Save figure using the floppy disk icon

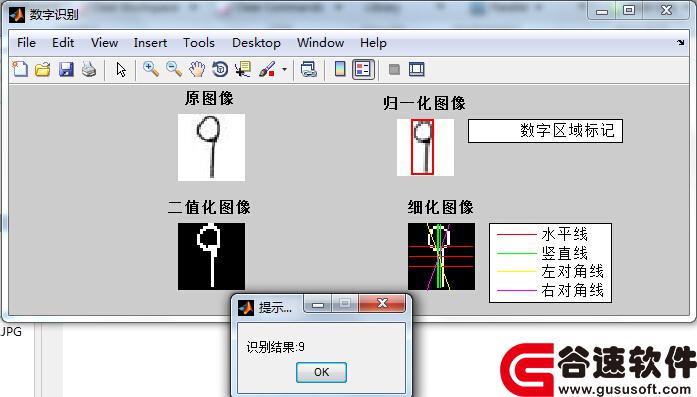tap(66, 69)
